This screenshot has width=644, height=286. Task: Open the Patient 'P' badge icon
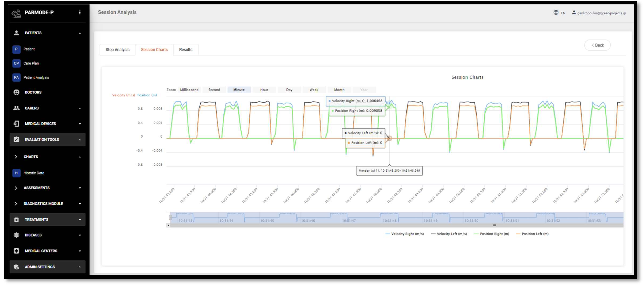pyautogui.click(x=16, y=49)
